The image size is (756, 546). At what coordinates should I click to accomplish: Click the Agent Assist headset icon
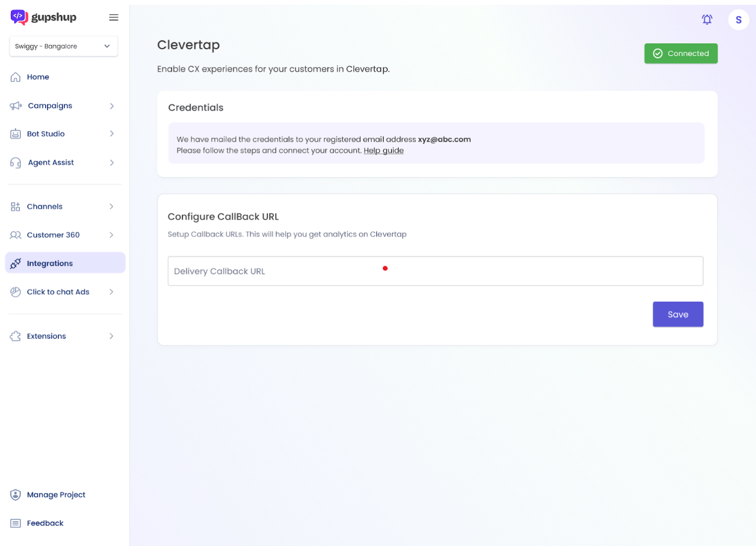click(x=16, y=163)
